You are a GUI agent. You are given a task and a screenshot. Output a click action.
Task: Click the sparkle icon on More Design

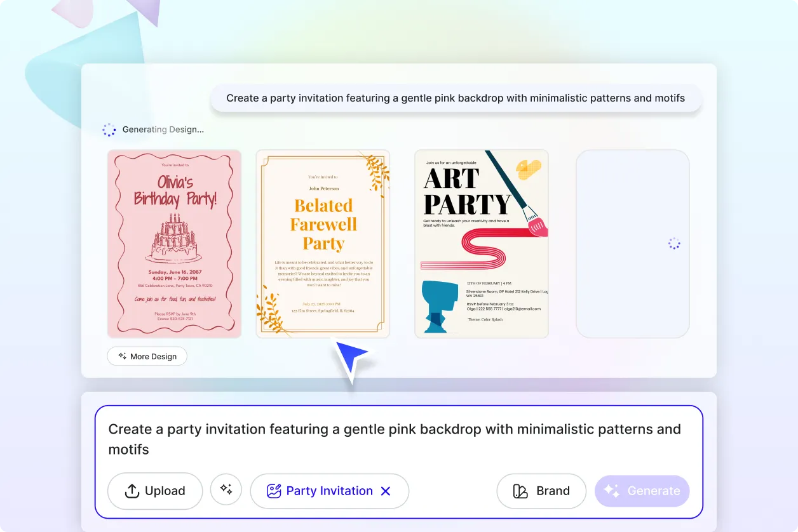click(x=121, y=356)
